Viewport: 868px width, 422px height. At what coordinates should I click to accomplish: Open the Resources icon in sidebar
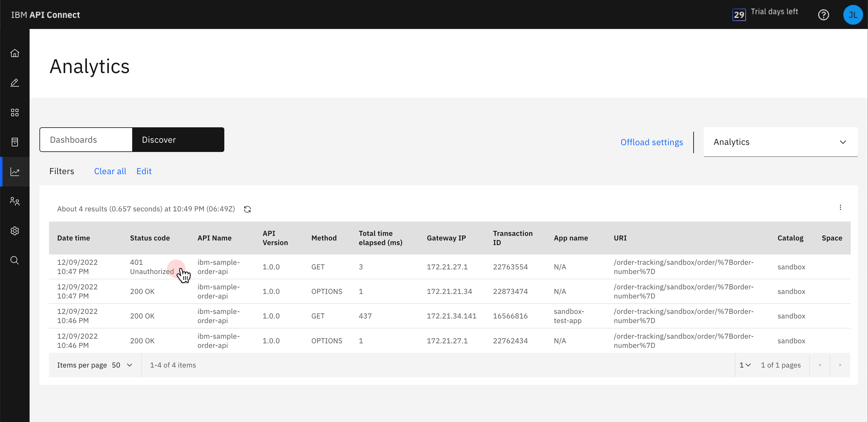(14, 142)
